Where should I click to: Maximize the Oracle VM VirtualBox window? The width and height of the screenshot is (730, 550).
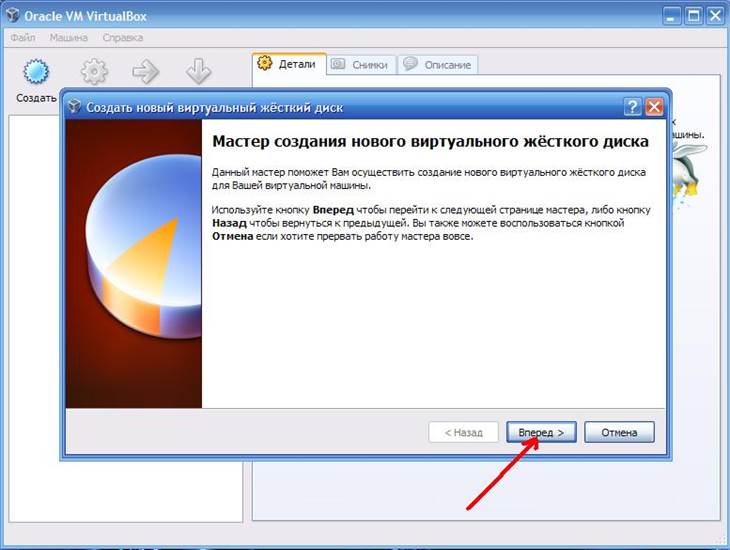coord(693,16)
